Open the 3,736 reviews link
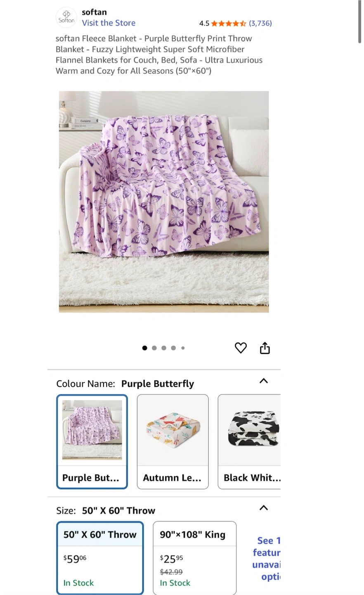This screenshot has height=595, width=364. [260, 24]
